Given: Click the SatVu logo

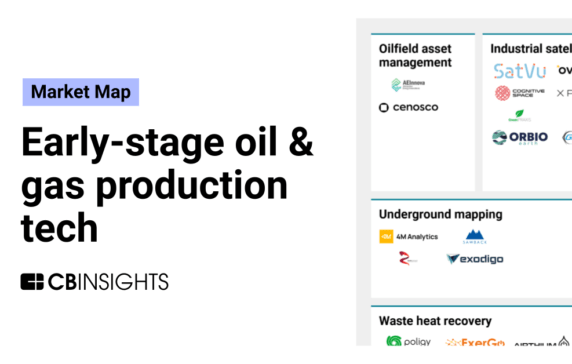Looking at the screenshot, I should click(x=519, y=71).
